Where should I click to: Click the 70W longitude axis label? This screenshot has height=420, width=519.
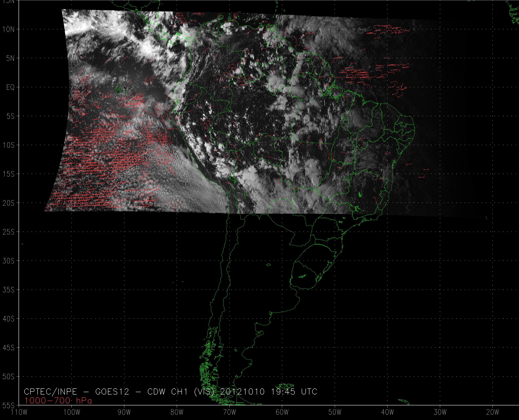click(x=230, y=412)
